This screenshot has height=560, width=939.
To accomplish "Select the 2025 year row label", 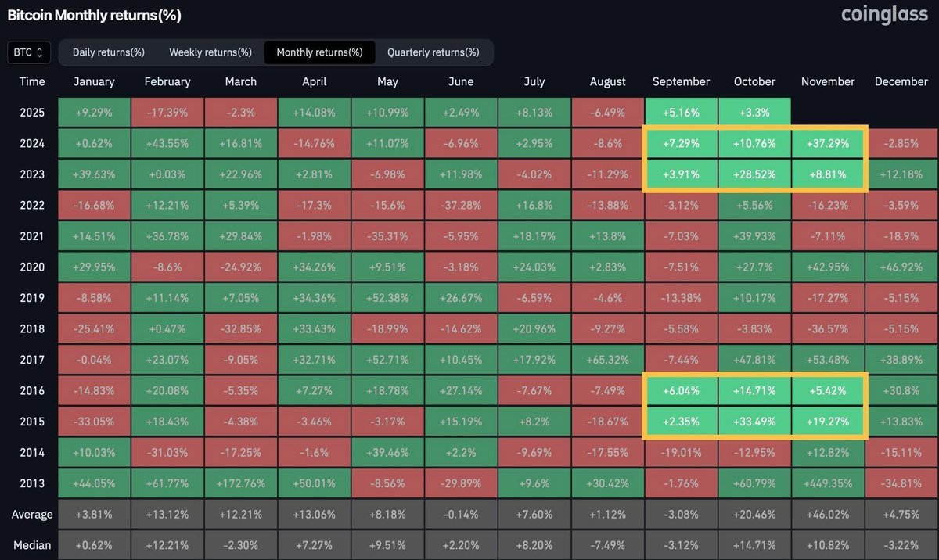I will 32,112.
